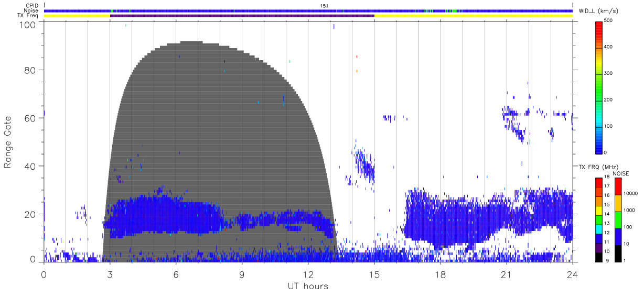Viewport: 644px width, 297px height.
Task: Click the 100 tick on Range Gate axis
Action: tap(27, 24)
